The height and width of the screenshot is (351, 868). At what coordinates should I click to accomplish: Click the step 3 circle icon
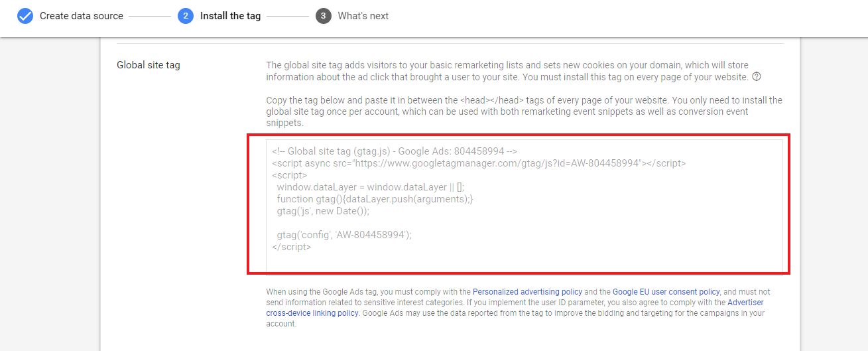click(x=324, y=16)
